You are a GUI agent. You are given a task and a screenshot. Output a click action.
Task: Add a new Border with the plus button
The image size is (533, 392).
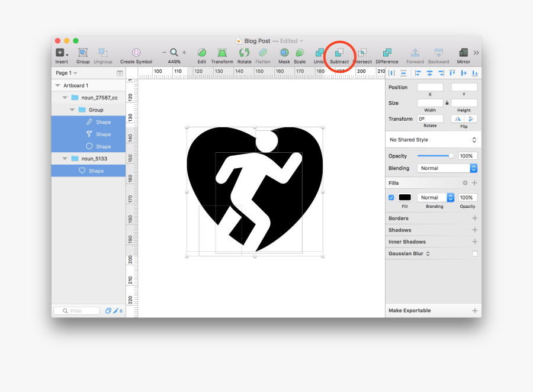tap(474, 218)
